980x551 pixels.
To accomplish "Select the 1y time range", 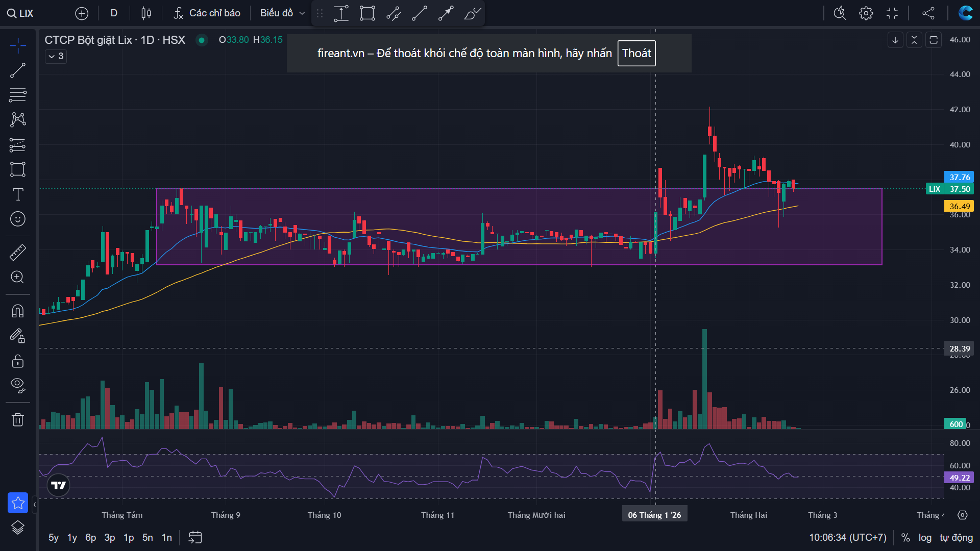I will click(x=72, y=538).
